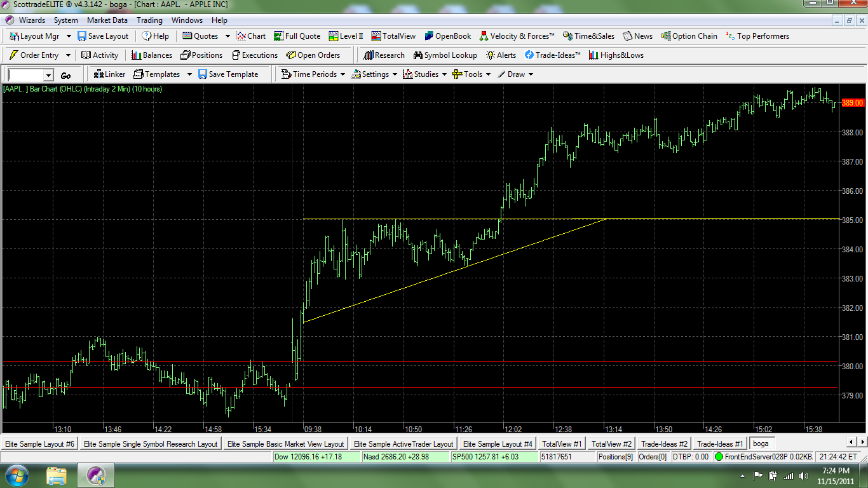
Task: Switch to Elite Sample Layout #4 tab
Action: pos(498,444)
